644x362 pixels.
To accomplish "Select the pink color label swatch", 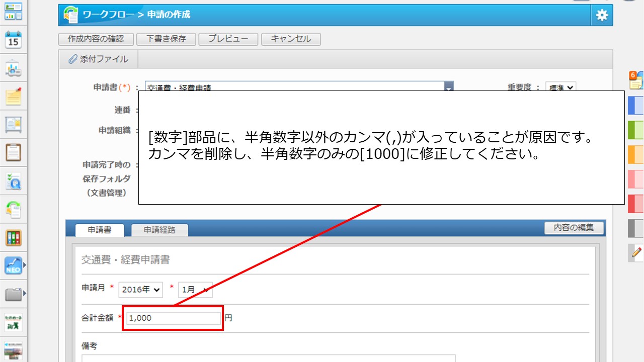I will click(x=636, y=179).
